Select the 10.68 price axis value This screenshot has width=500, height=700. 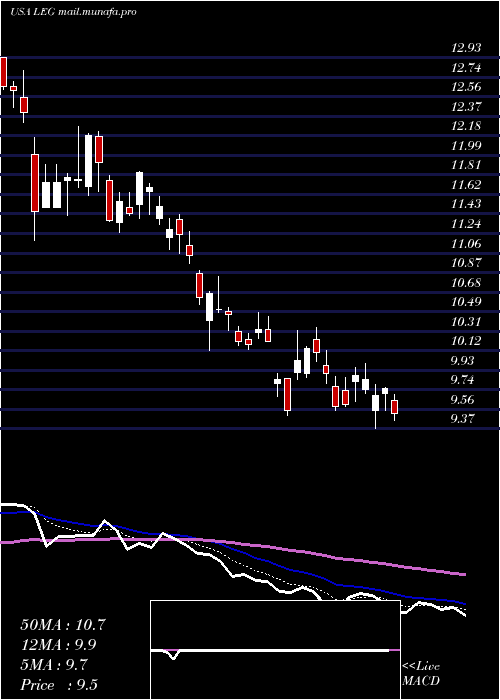coord(466,282)
